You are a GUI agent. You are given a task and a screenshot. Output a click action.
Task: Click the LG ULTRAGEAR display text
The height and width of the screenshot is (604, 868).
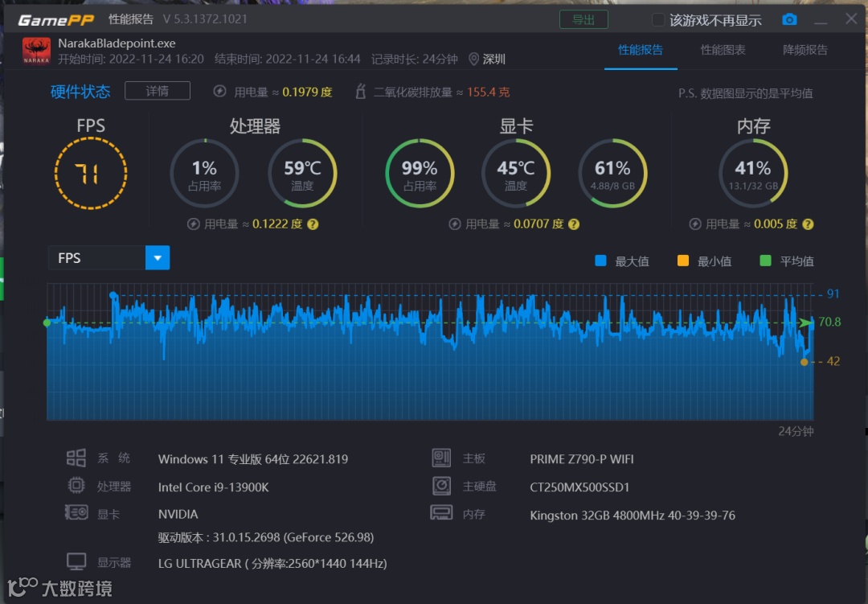click(272, 564)
